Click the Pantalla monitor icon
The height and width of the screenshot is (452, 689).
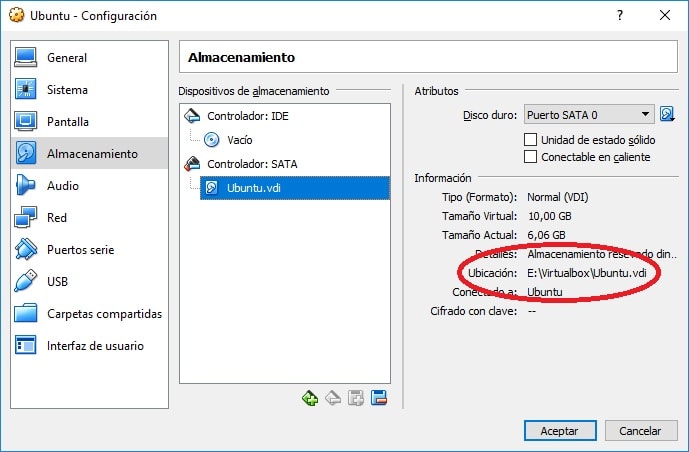(x=25, y=122)
